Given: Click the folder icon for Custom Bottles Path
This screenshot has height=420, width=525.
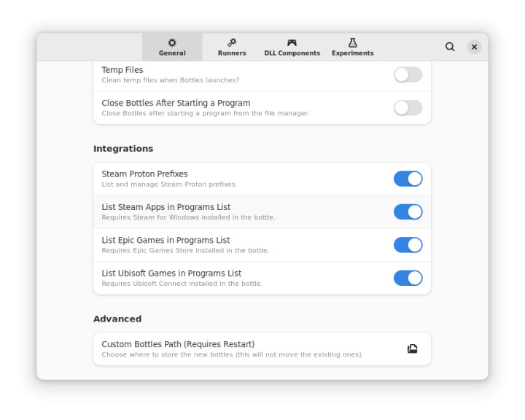Looking at the screenshot, I should 412,349.
